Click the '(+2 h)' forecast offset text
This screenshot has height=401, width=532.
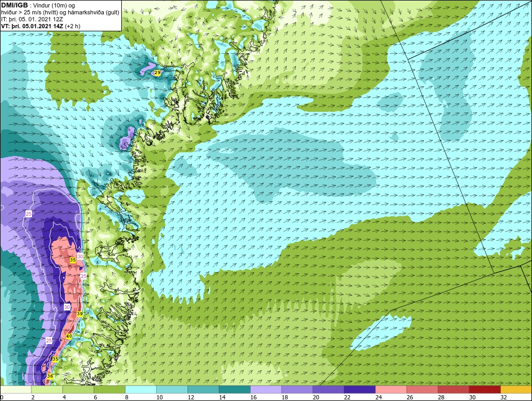tap(72, 26)
